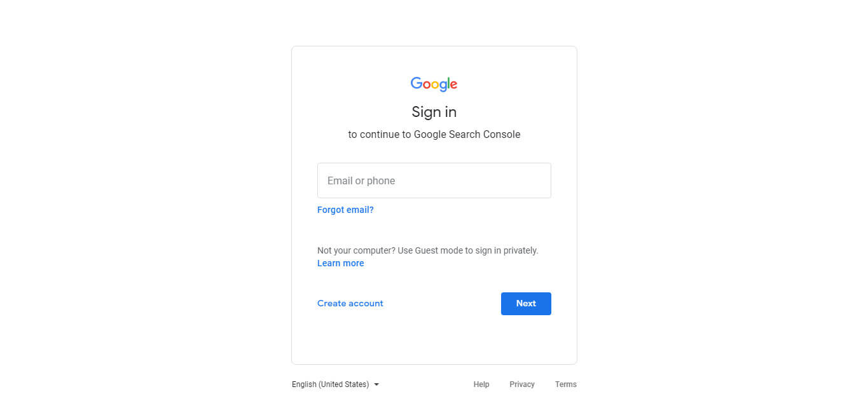Open the Privacy footer link
Screen dimensions: 868x401
[x=522, y=384]
